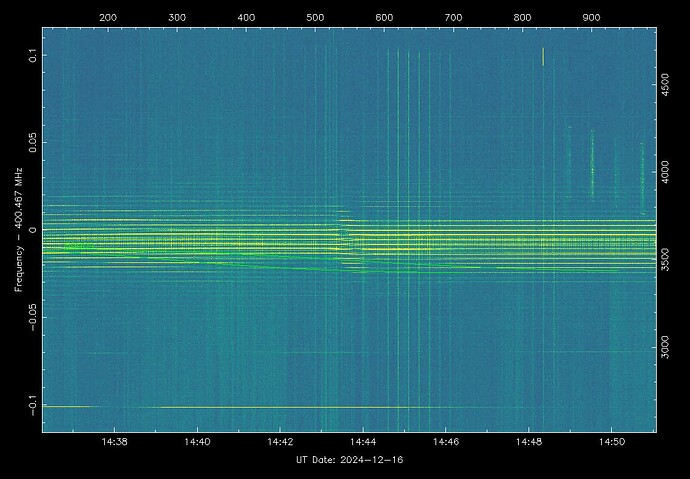Click the top axis label 300
Screen dimensions: 690x479
point(177,18)
